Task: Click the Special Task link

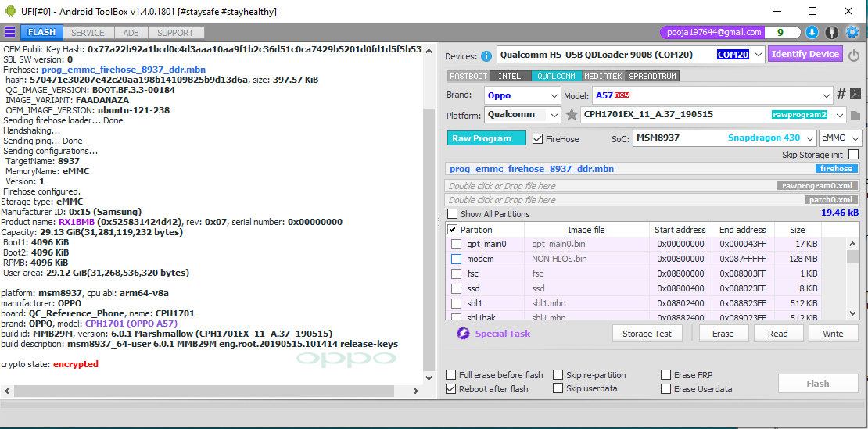Action: [503, 334]
